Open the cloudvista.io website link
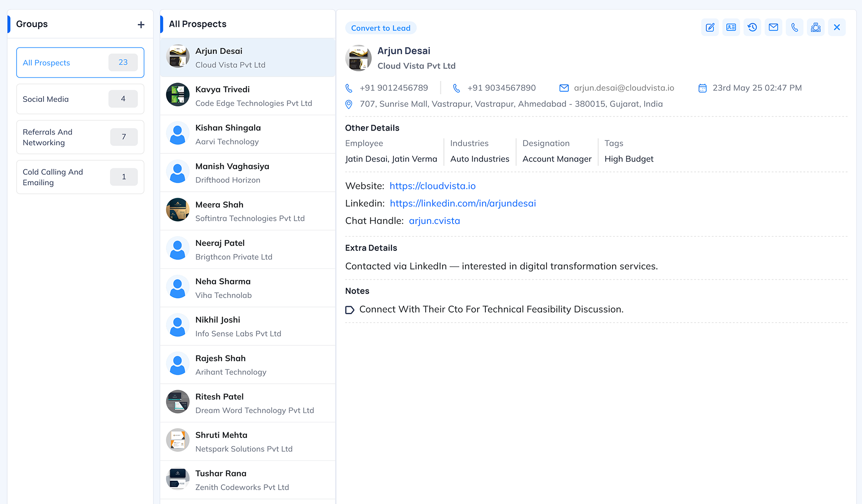 point(432,186)
